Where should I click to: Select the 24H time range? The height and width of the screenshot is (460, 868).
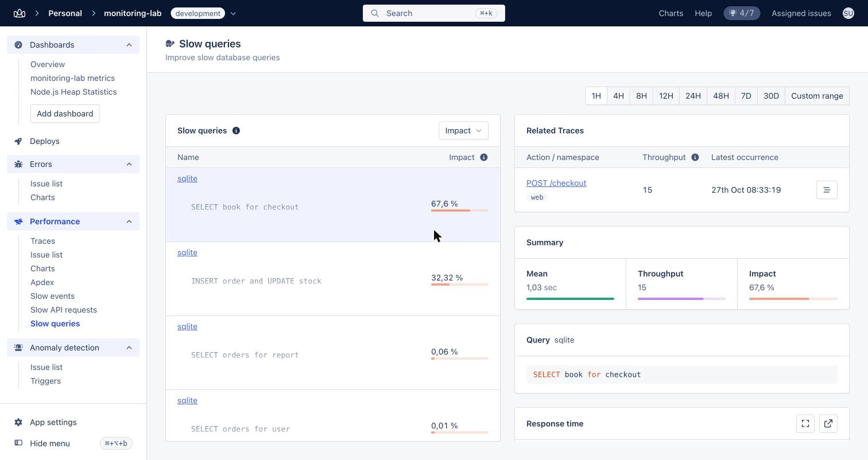[x=693, y=96]
